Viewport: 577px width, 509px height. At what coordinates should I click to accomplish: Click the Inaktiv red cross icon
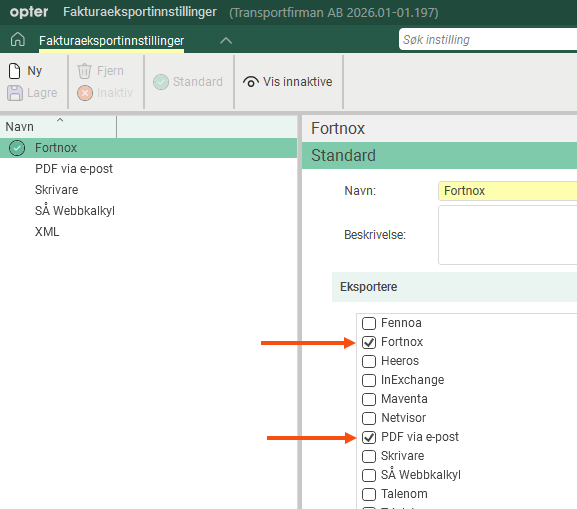tap(85, 93)
